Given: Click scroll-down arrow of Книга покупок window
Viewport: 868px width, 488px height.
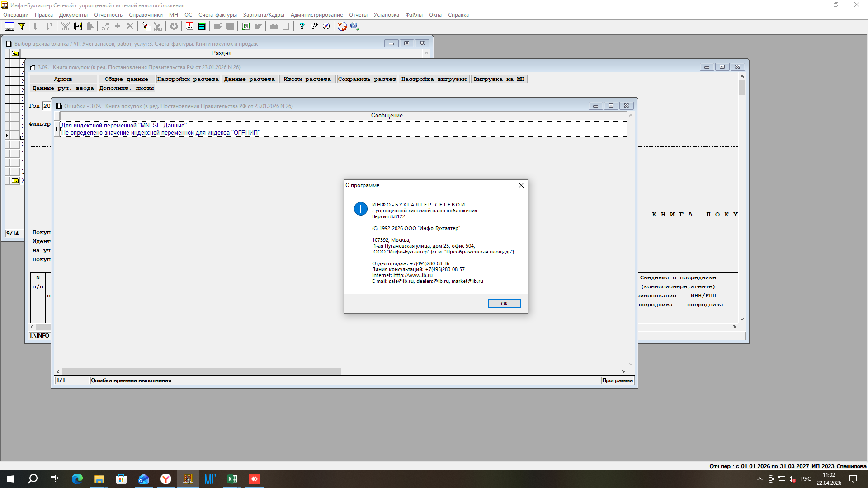Looking at the screenshot, I should 742,319.
